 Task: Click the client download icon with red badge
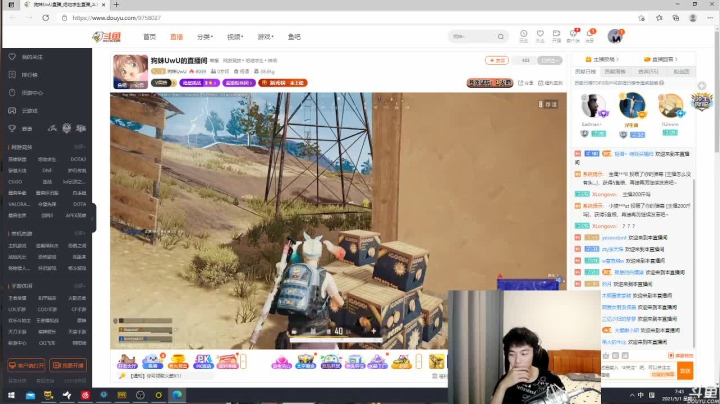point(573,34)
